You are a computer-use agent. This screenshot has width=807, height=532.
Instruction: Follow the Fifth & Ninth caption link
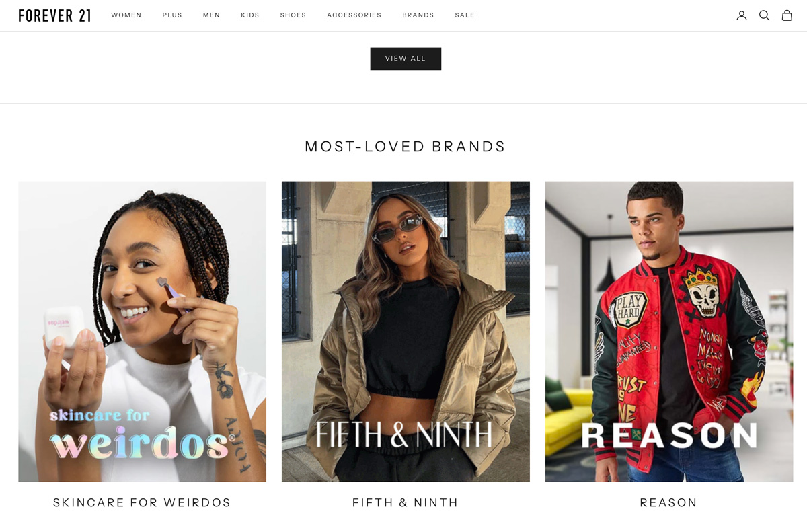pyautogui.click(x=406, y=502)
